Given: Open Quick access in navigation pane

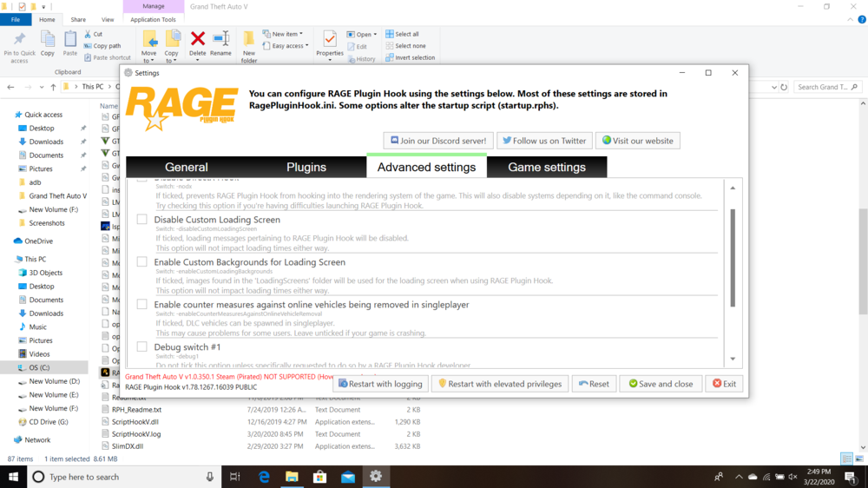Looking at the screenshot, I should (43, 115).
